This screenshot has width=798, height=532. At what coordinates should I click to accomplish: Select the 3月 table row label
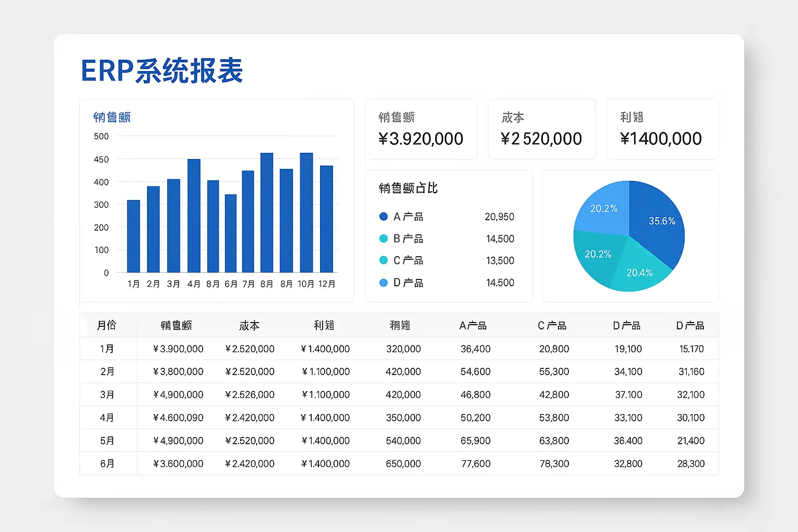107,395
